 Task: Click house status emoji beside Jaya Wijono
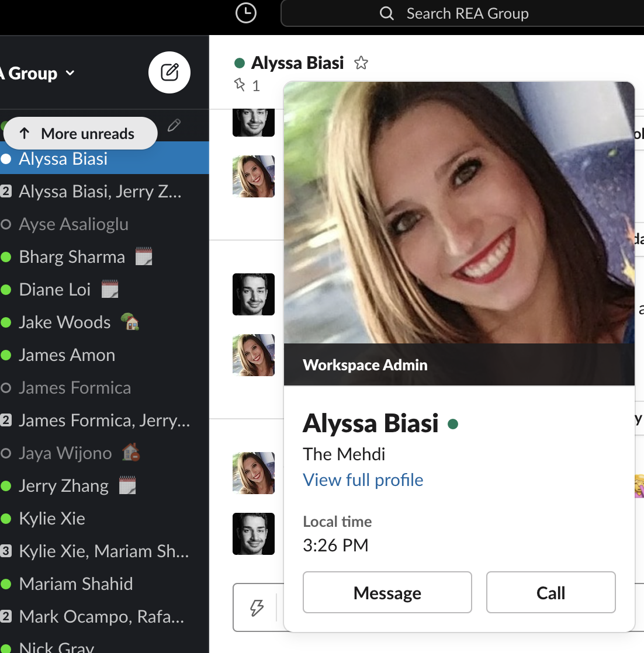(x=131, y=452)
